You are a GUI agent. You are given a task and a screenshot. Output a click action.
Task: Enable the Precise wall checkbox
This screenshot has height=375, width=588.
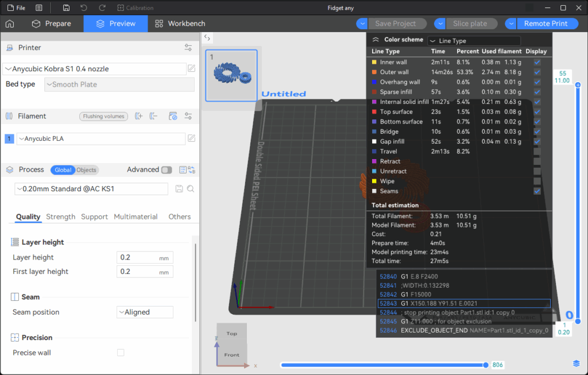[x=121, y=353]
